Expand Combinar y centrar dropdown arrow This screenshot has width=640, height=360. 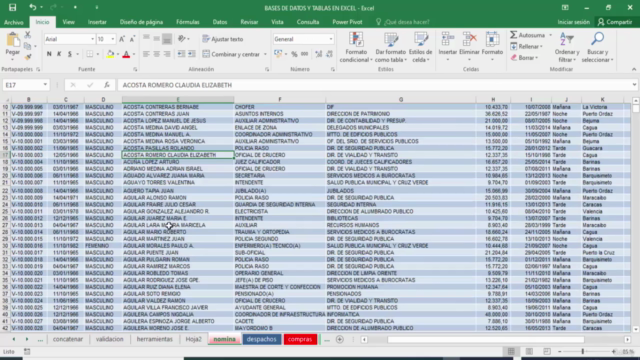pyautogui.click(x=265, y=54)
